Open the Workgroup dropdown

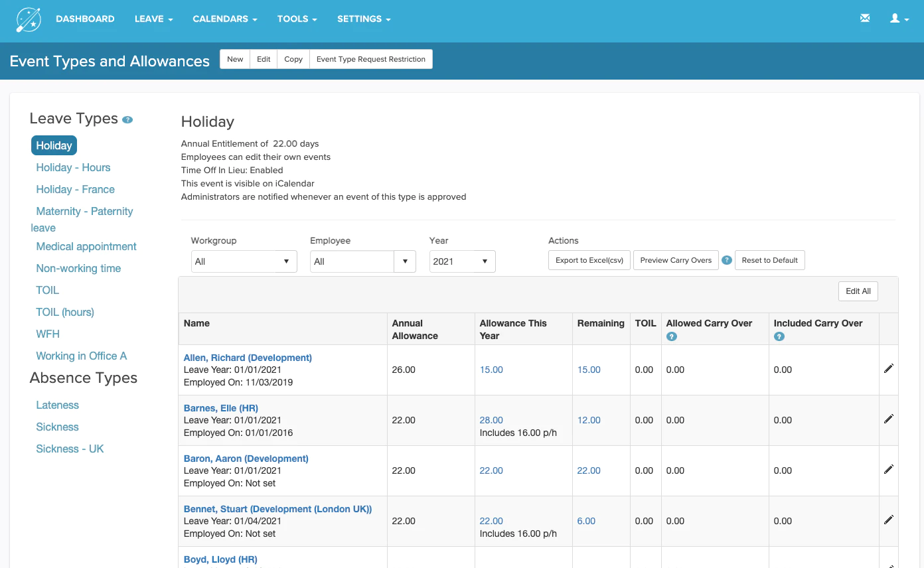click(x=244, y=261)
